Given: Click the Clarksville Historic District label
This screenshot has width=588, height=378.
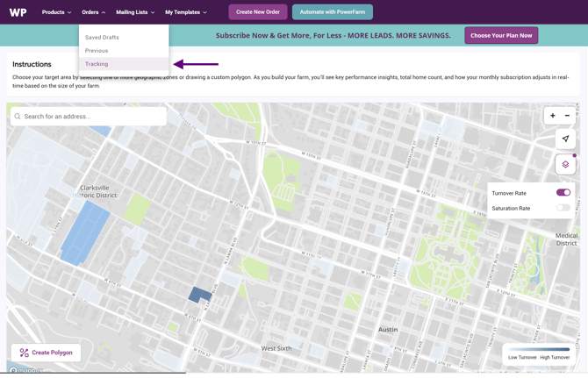Looking at the screenshot, I should pyautogui.click(x=95, y=191).
